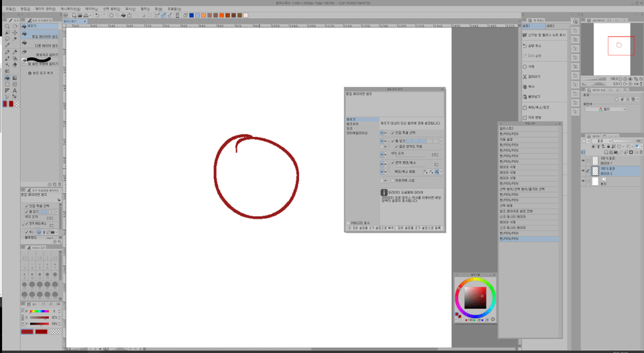This screenshot has width=644, height=353.
Task: Click the Open file folder icon in command bar
Action: click(x=80, y=15)
